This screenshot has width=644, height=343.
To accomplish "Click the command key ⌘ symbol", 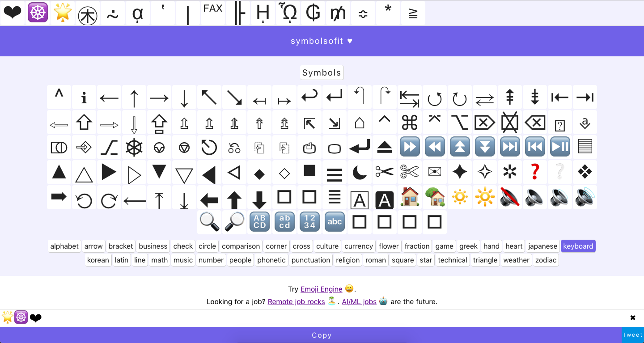I will pos(410,122).
